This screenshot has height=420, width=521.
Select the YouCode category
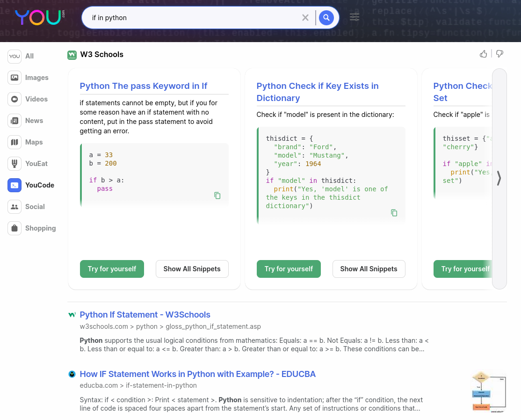[31, 185]
